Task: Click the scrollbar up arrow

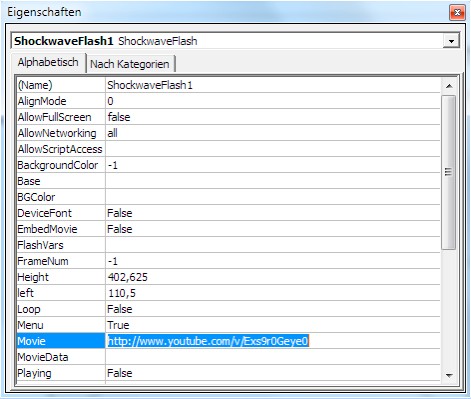Action: pyautogui.click(x=449, y=86)
